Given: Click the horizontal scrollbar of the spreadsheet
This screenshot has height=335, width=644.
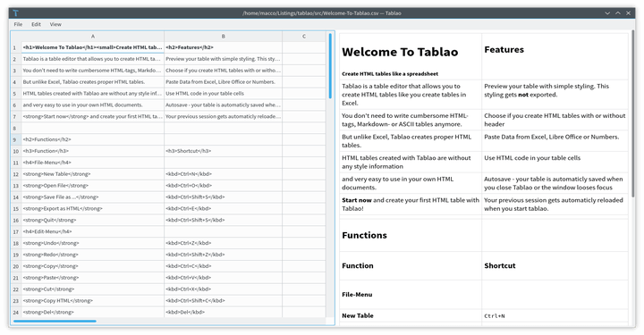Looking at the screenshot, I should tap(55, 321).
